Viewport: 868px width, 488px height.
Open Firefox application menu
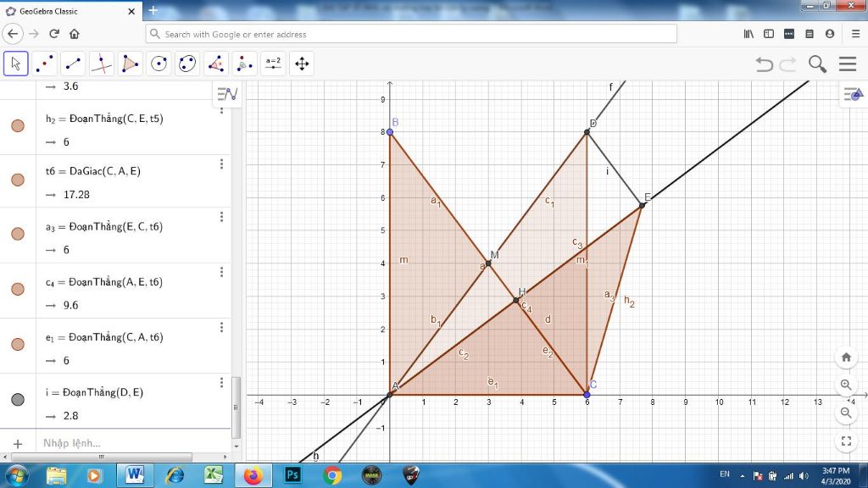point(855,34)
